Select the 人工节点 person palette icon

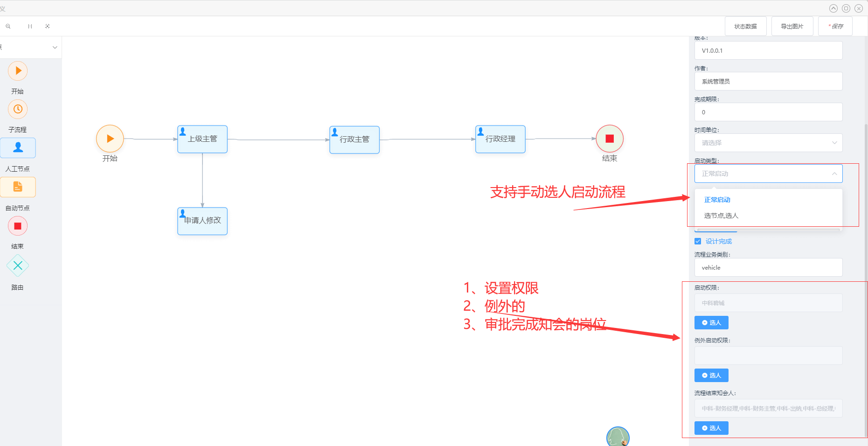tap(18, 148)
